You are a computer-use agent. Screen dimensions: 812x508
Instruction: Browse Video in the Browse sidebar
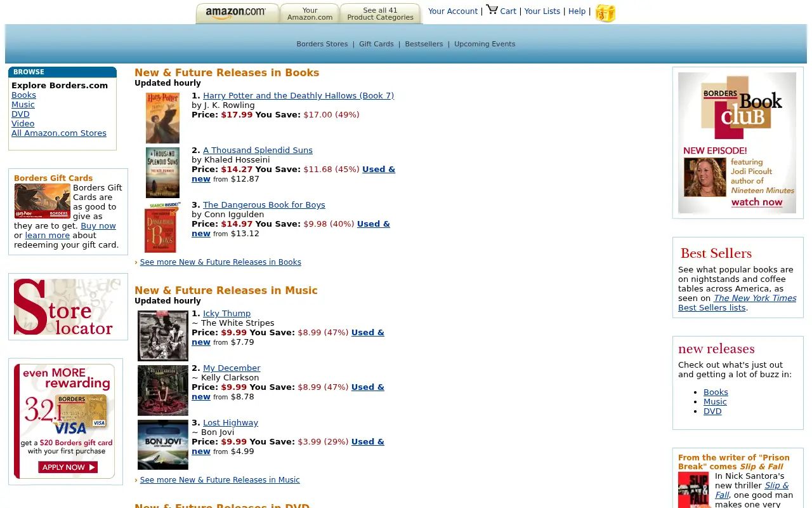(x=23, y=124)
